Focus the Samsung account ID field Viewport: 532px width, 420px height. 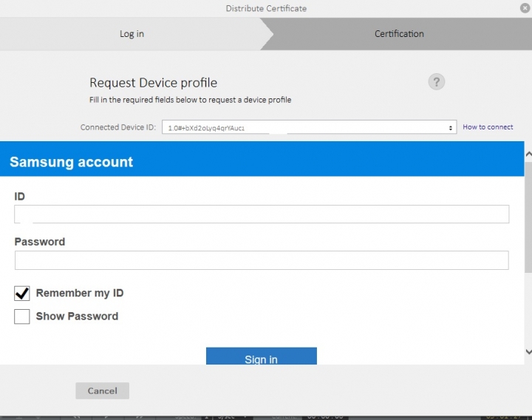[262, 214]
